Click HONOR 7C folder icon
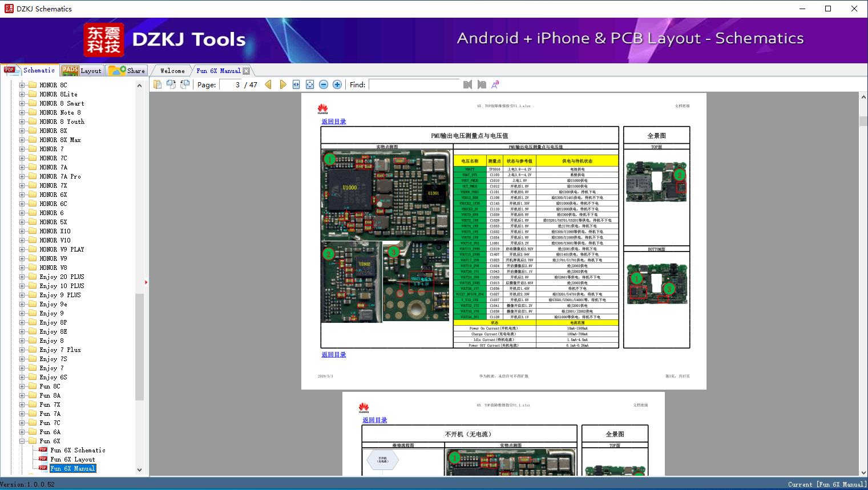 pos(33,158)
